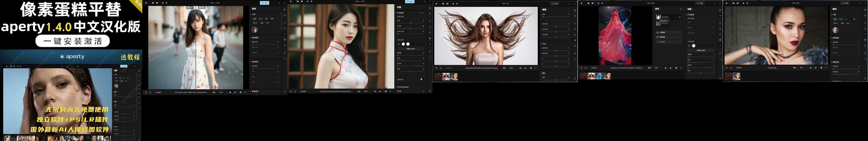
Task: Click export button in the 1280 x 720 window
Action: 555,4
